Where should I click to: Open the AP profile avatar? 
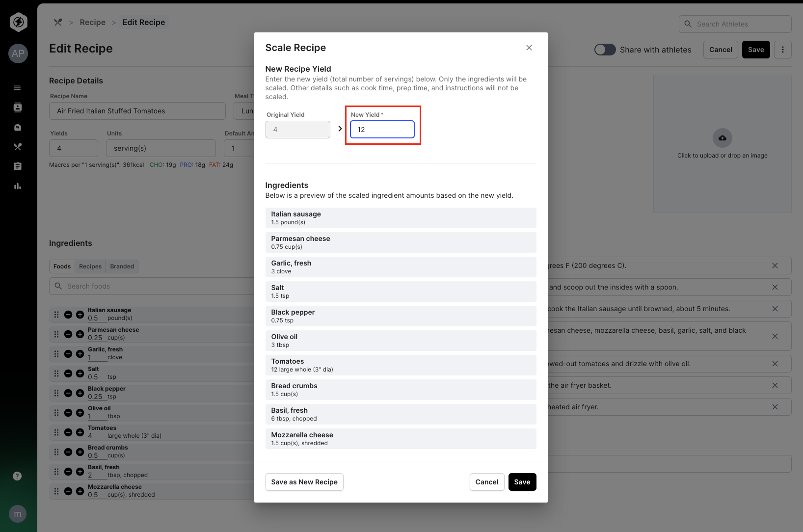pyautogui.click(x=18, y=53)
